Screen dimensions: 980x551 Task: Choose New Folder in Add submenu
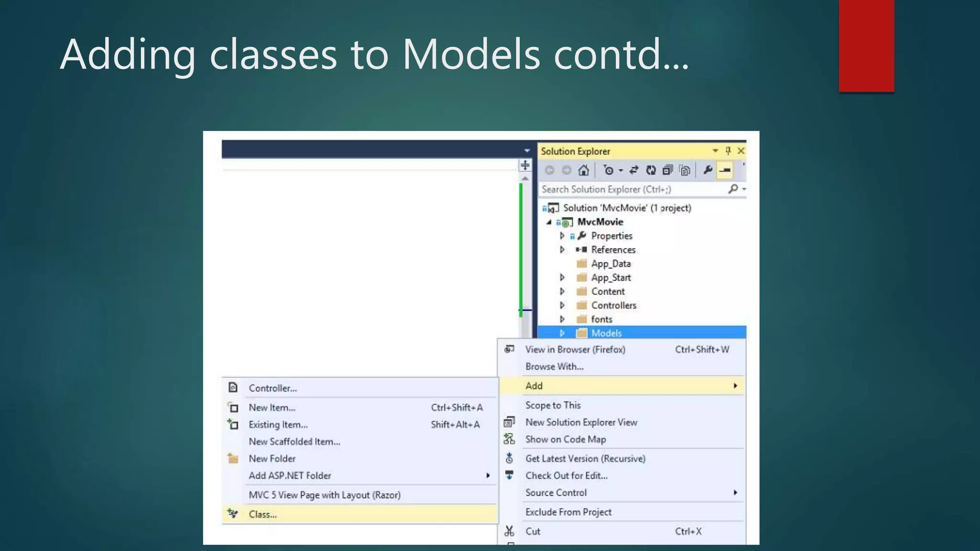[360, 459]
